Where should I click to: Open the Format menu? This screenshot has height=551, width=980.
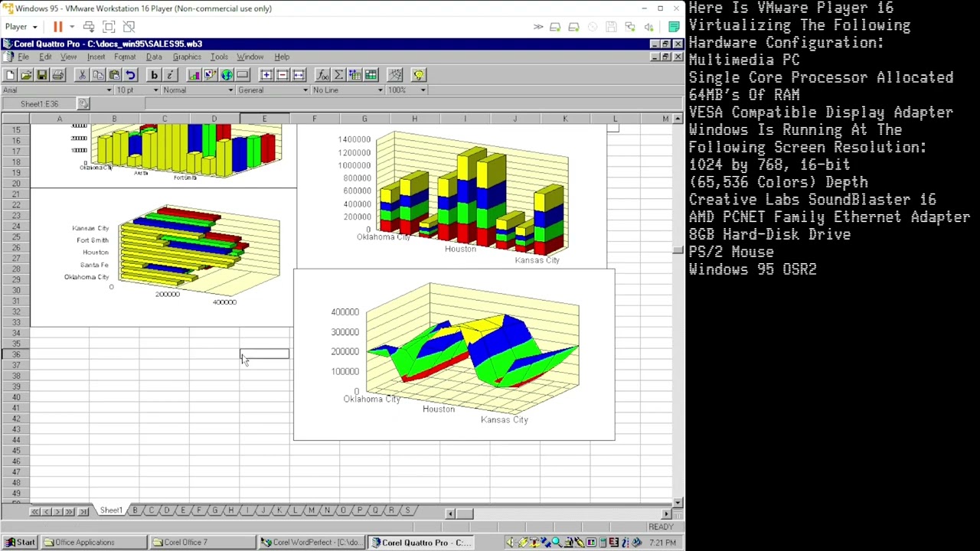tap(125, 57)
